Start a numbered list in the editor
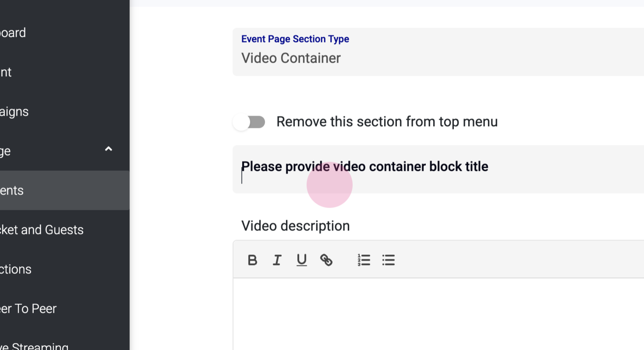This screenshot has height=350, width=644. [x=364, y=260]
